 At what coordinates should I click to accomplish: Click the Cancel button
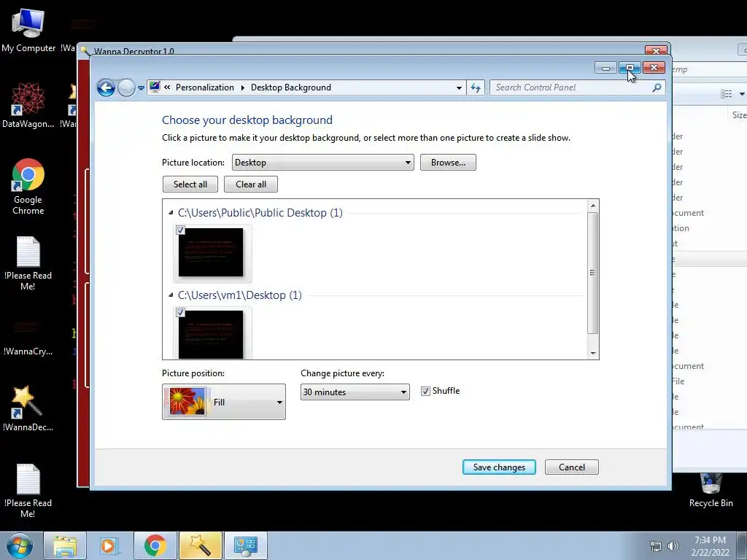[572, 467]
